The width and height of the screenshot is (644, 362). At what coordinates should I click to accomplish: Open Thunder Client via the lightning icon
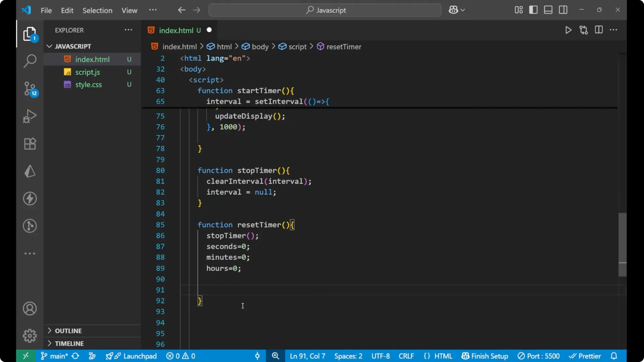pos(30,198)
